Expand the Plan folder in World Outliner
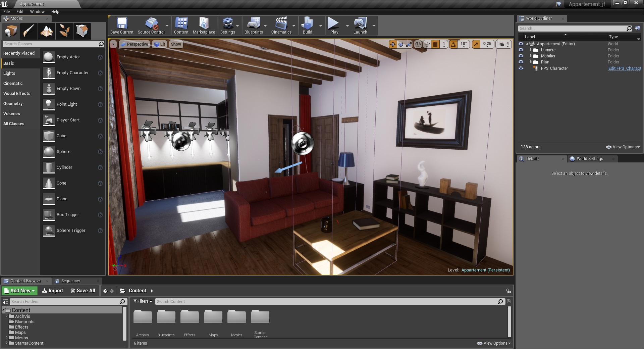The width and height of the screenshot is (644, 349). 531,62
